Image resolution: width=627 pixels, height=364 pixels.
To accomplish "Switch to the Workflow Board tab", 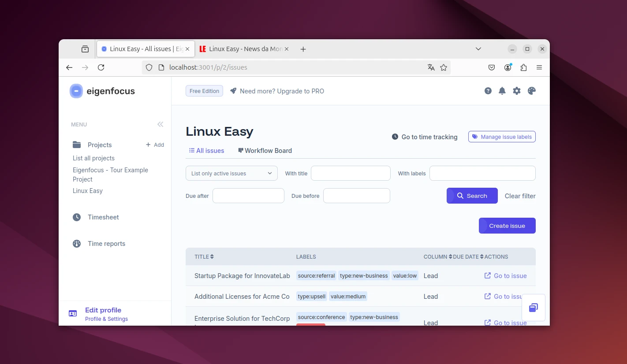I will [x=265, y=151].
